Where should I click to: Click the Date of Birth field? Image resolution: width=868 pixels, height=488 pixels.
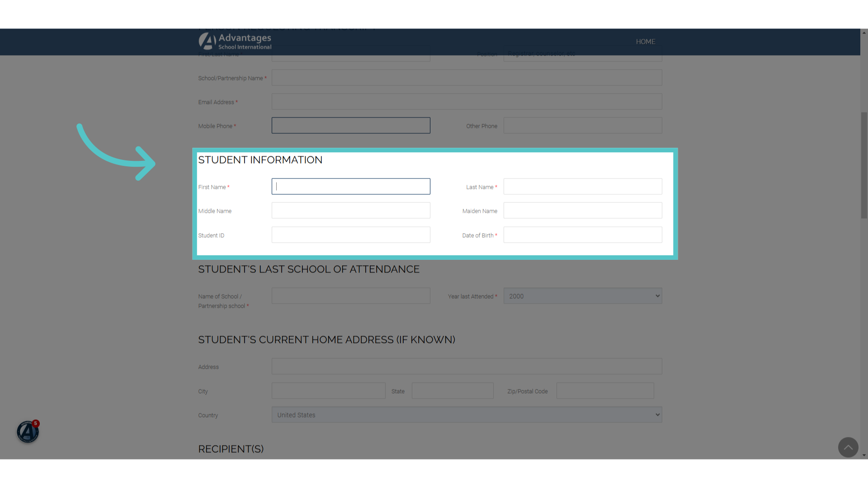coord(583,235)
